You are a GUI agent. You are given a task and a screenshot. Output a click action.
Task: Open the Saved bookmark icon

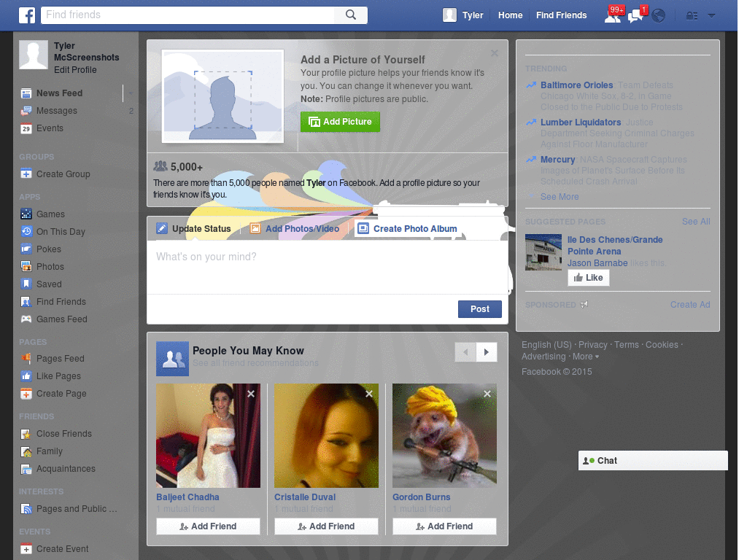(x=26, y=284)
